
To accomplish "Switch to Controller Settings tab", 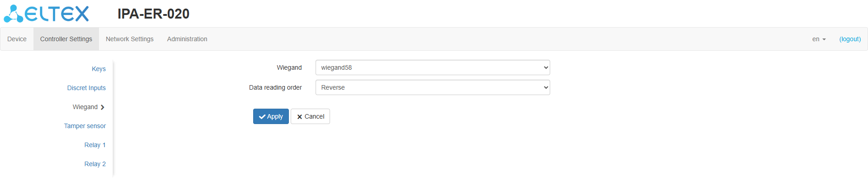I will click(66, 39).
